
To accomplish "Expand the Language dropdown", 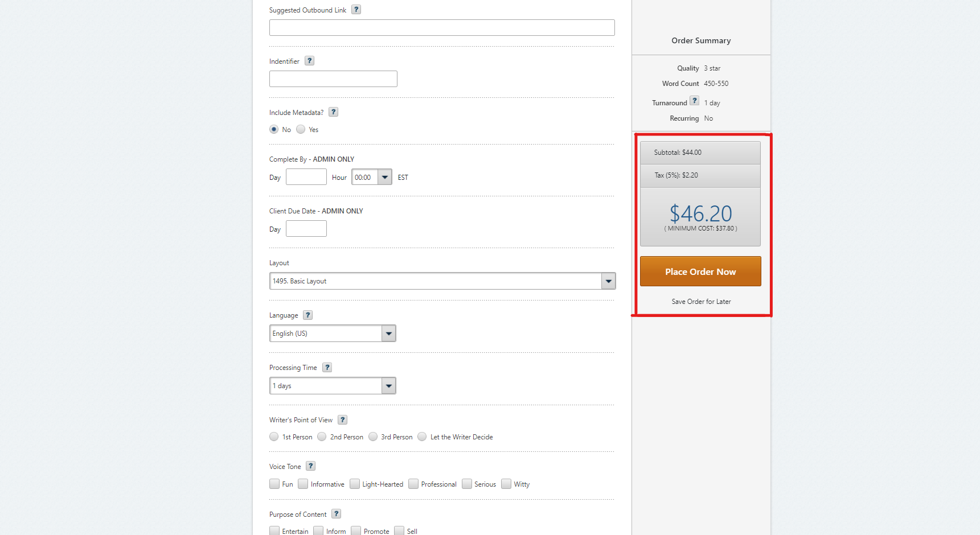I will tap(388, 333).
